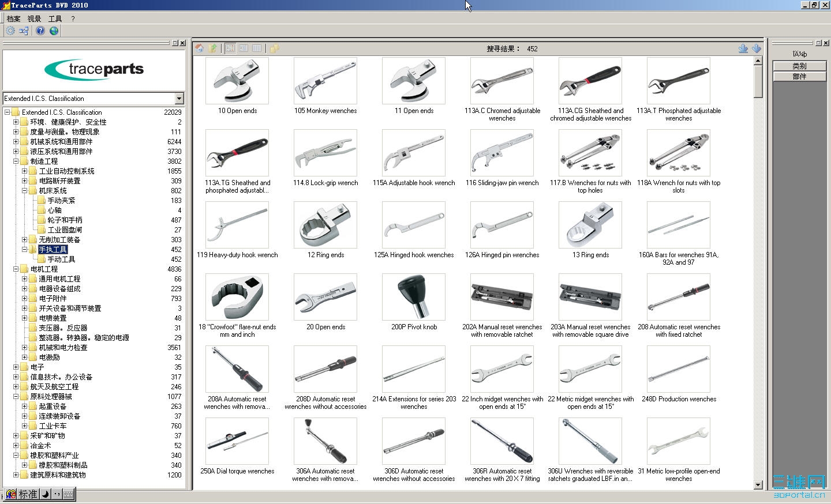Viewport: 831px width, 504px height.
Task: Click '20 Open ends' item label
Action: 326,327
